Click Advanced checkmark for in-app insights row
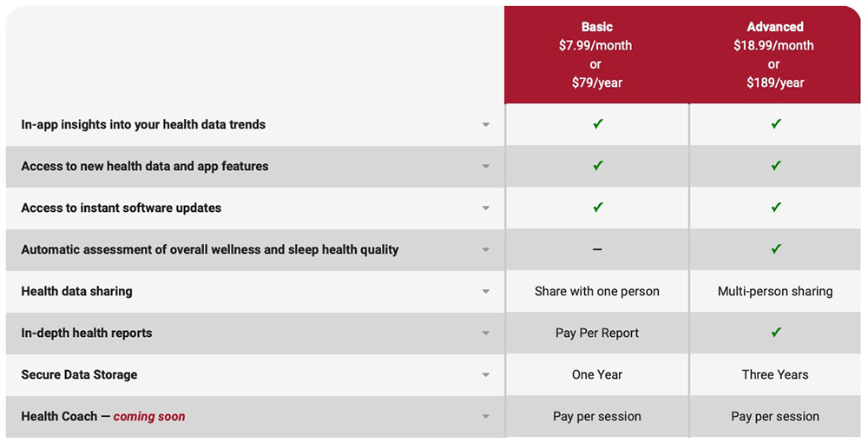This screenshot has width=868, height=443. (776, 124)
